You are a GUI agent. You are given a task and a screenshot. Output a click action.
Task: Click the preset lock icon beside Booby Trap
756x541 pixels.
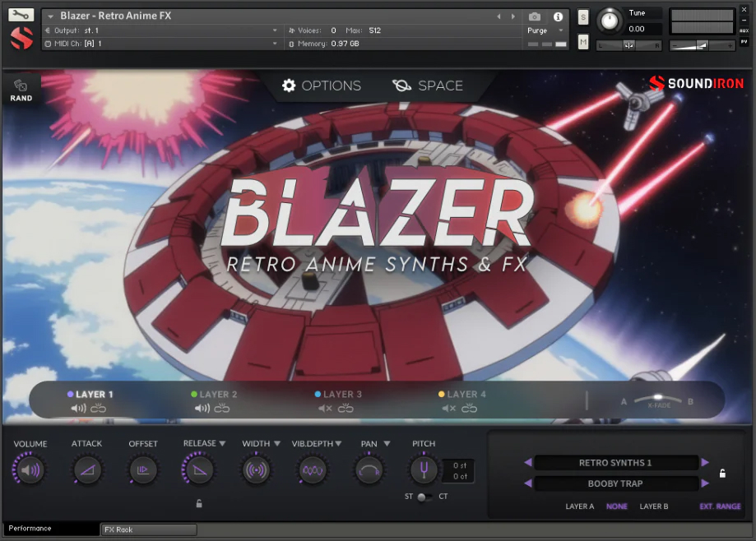[722, 473]
